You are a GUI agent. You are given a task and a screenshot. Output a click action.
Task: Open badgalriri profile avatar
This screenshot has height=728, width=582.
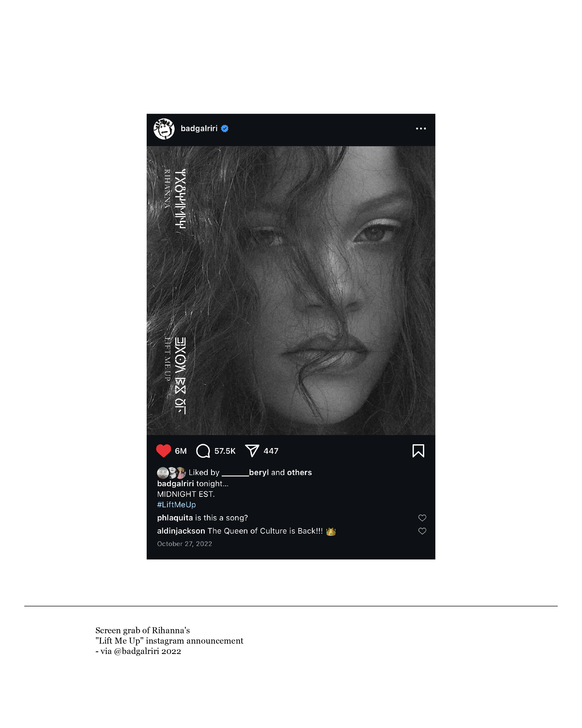164,129
